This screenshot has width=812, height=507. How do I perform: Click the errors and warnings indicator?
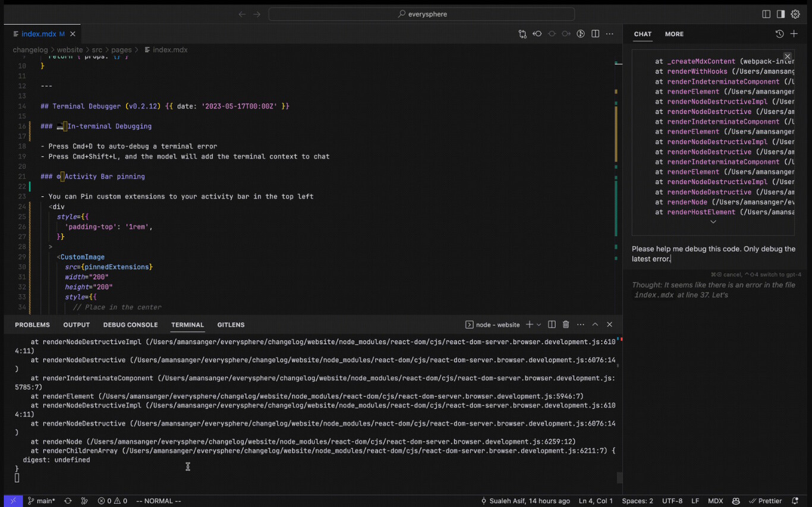(112, 500)
